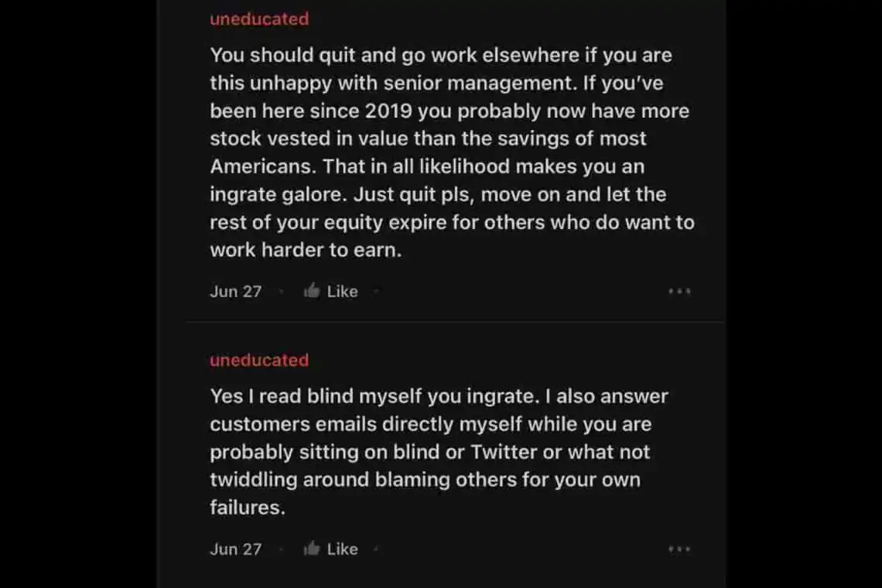
Task: Click 'work harder to earn.' closing line
Action: pyautogui.click(x=306, y=250)
